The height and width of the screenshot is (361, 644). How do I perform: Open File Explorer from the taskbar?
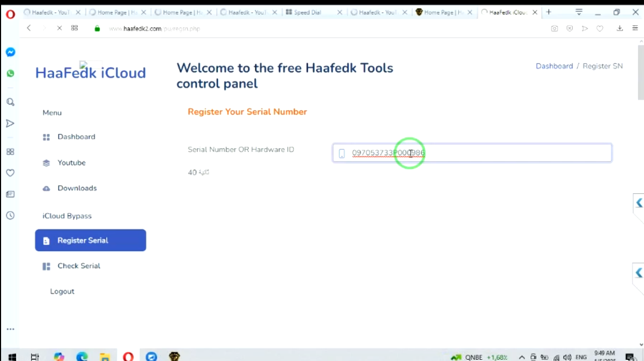tap(105, 356)
